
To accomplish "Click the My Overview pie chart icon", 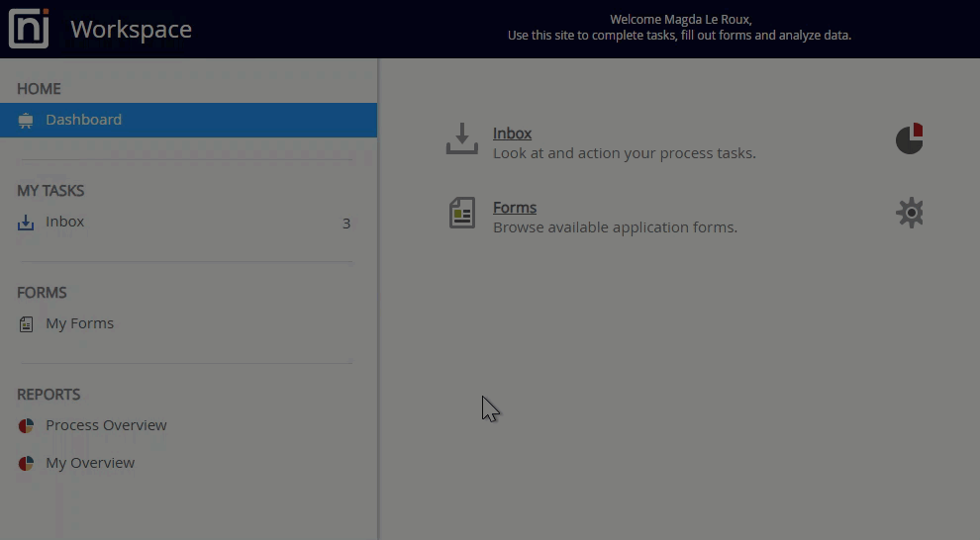I will (x=26, y=463).
